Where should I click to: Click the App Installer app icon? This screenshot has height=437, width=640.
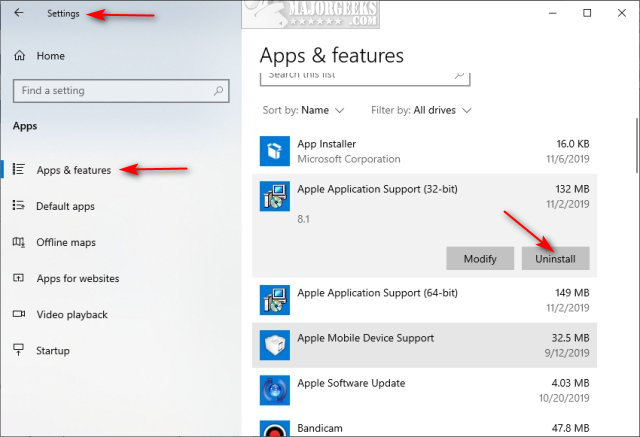pos(275,151)
